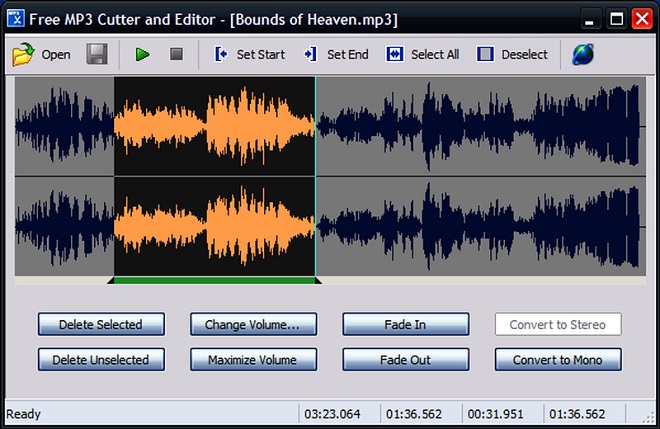Click the Delete Selected button
This screenshot has width=660, height=429.
101,324
